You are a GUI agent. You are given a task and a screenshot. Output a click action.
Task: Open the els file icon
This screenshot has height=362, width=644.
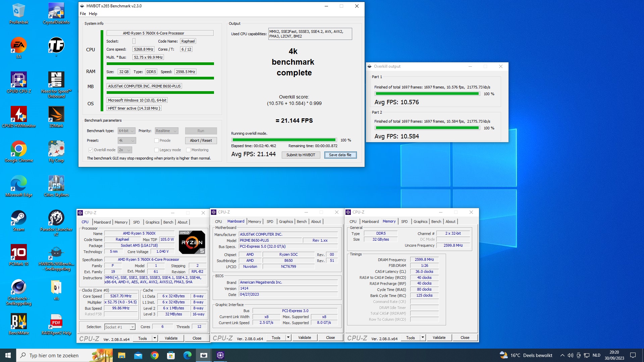pyautogui.click(x=56, y=290)
